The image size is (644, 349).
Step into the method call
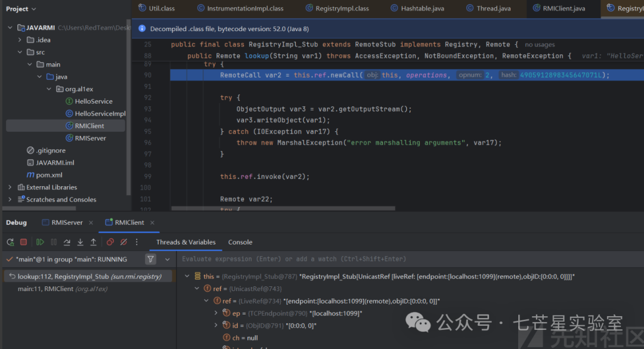point(80,242)
